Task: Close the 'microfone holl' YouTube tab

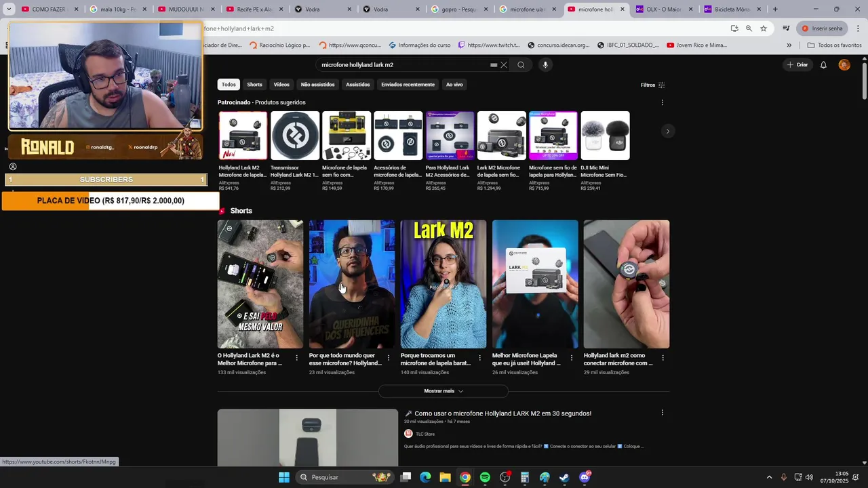Action: pyautogui.click(x=622, y=9)
